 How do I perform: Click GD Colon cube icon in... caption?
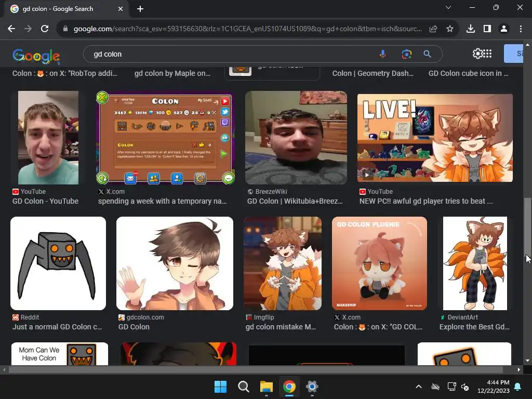tap(469, 73)
